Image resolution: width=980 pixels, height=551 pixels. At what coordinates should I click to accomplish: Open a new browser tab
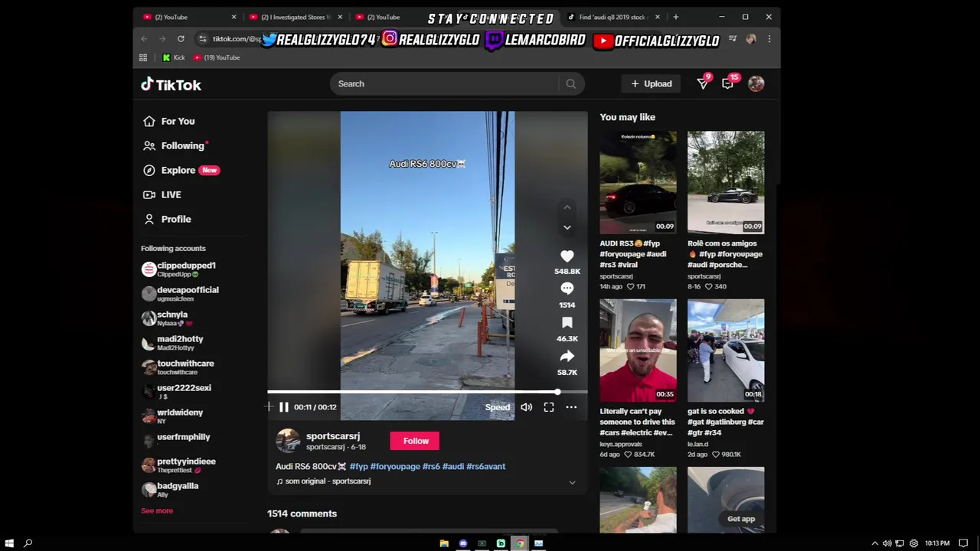(x=675, y=17)
